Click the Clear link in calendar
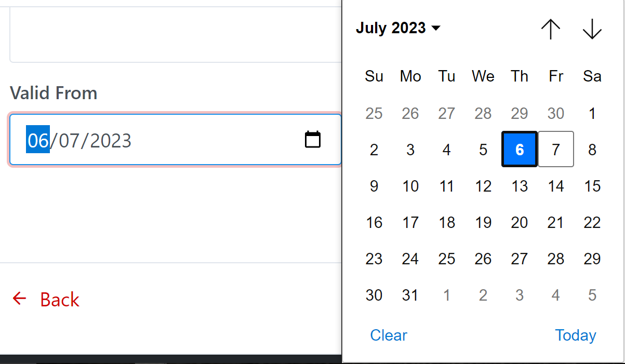Image resolution: width=625 pixels, height=364 pixels. coord(389,335)
